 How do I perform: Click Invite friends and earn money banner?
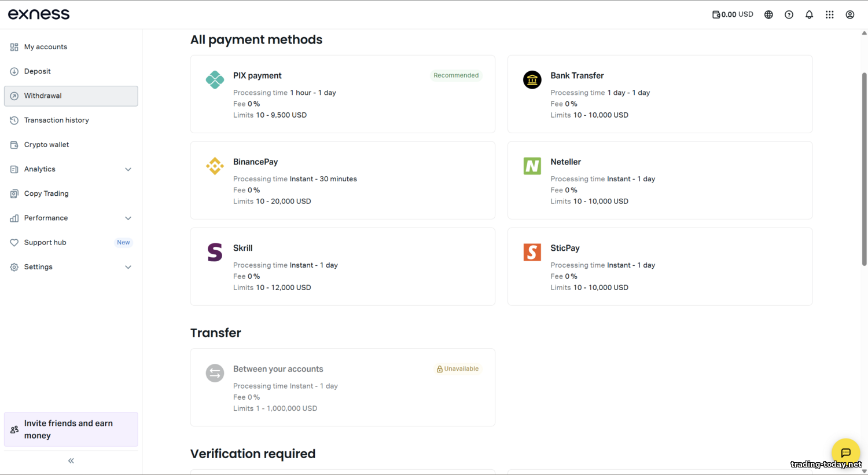coord(71,429)
